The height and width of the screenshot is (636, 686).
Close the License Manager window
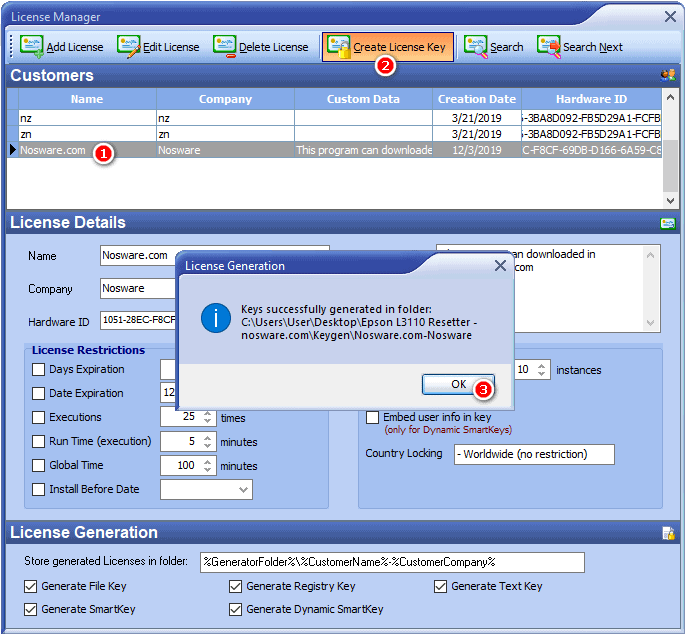click(670, 17)
